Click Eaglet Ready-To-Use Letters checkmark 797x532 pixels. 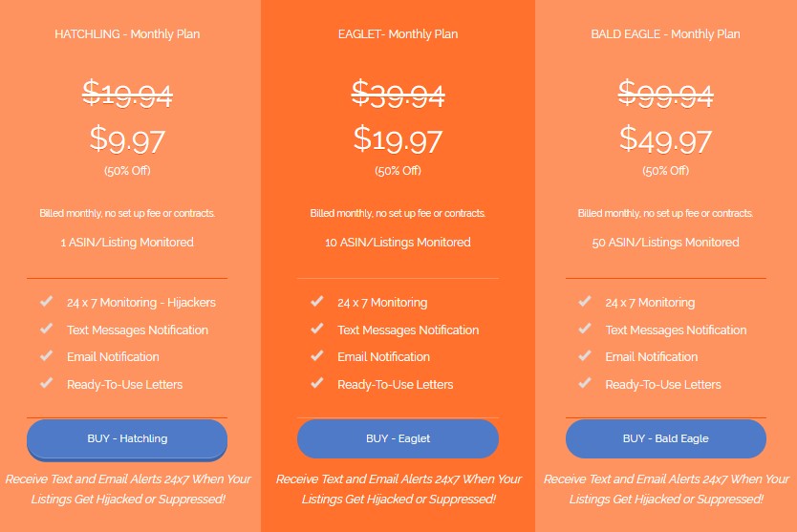[317, 383]
